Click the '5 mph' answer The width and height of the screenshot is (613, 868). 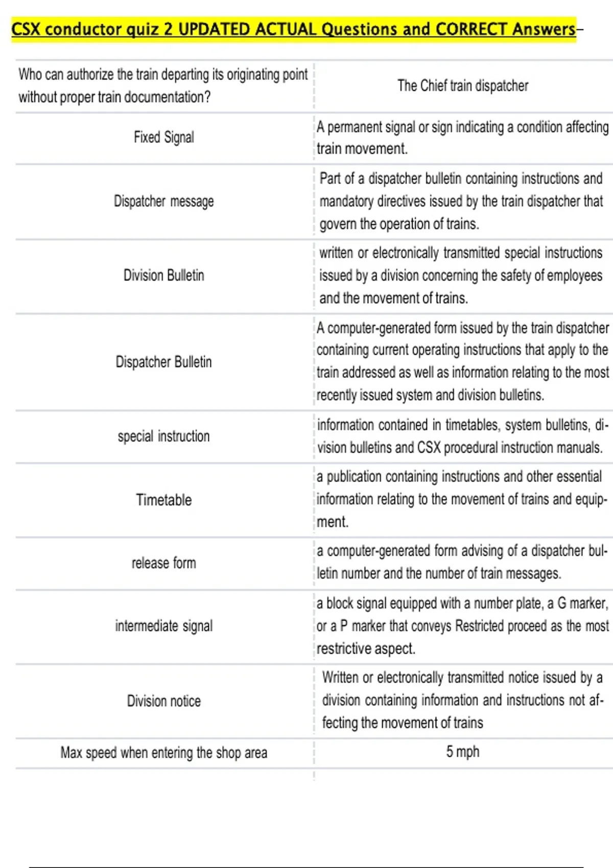[463, 752]
